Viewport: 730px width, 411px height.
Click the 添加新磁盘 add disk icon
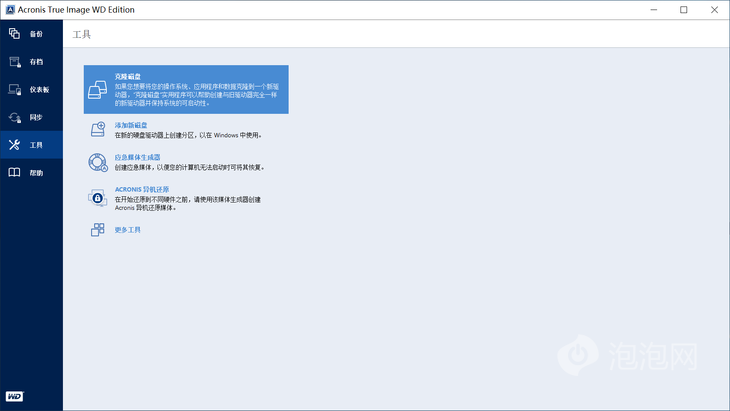[98, 129]
